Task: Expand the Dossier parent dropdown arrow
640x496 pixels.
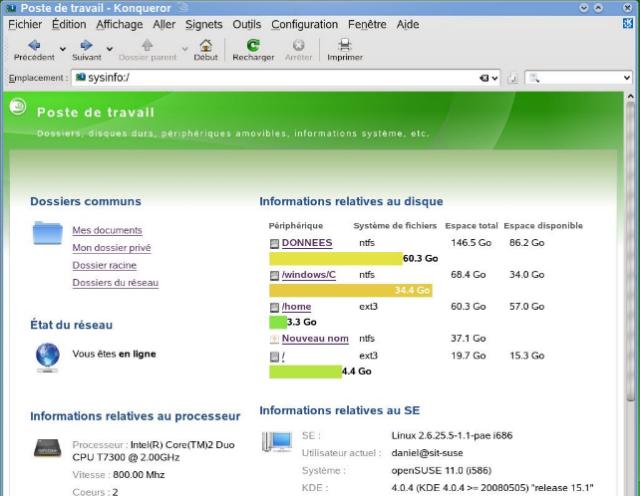Action: [185, 49]
